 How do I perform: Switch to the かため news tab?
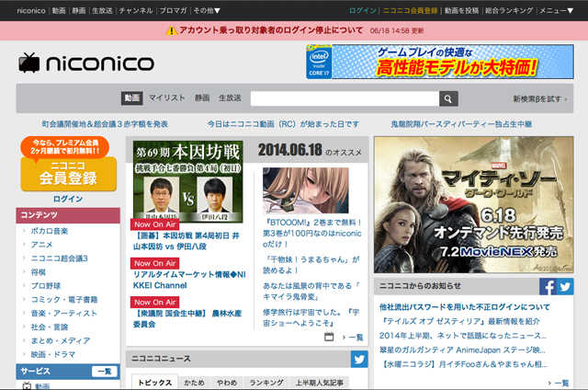coord(194,383)
